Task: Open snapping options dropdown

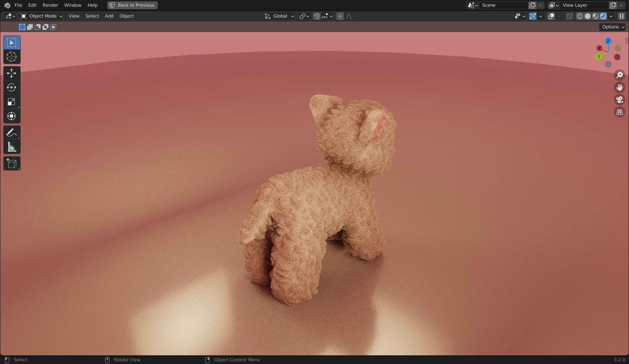Action: pyautogui.click(x=327, y=16)
